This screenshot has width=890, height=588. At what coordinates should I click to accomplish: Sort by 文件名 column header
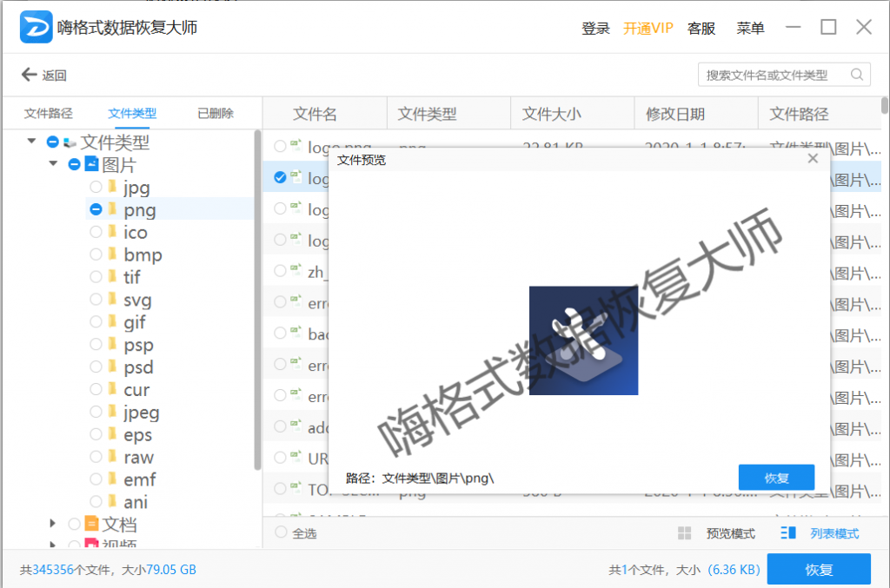click(315, 114)
